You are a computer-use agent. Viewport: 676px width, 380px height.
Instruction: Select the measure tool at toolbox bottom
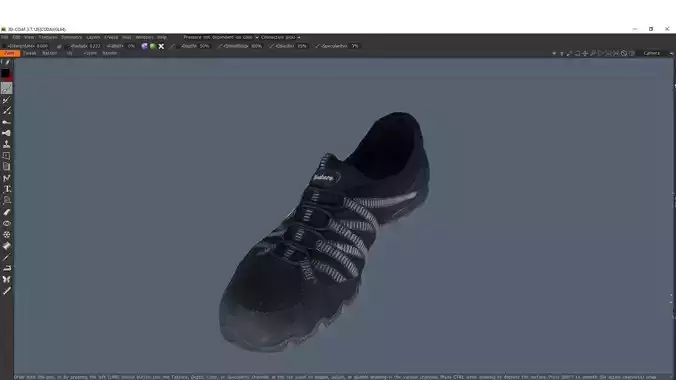(6, 291)
